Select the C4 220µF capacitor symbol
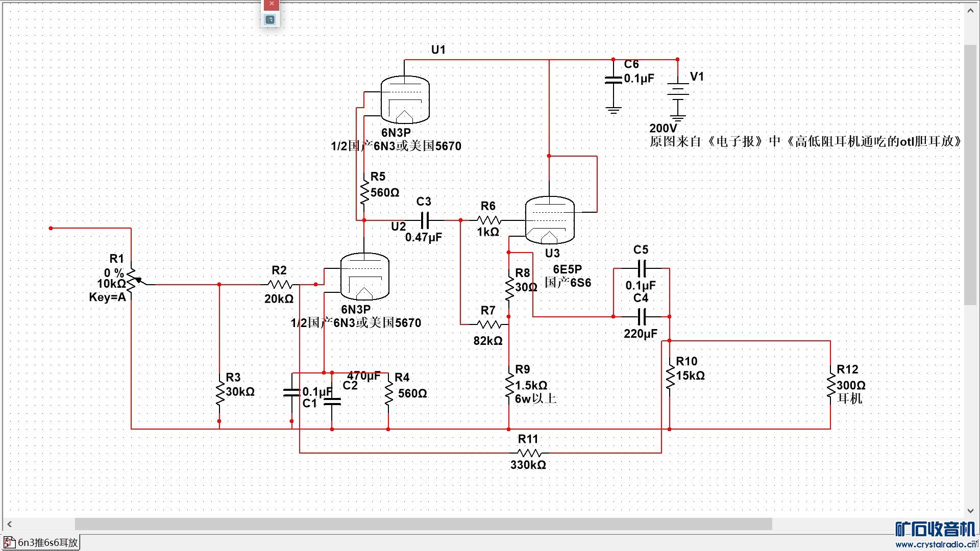 tap(642, 317)
